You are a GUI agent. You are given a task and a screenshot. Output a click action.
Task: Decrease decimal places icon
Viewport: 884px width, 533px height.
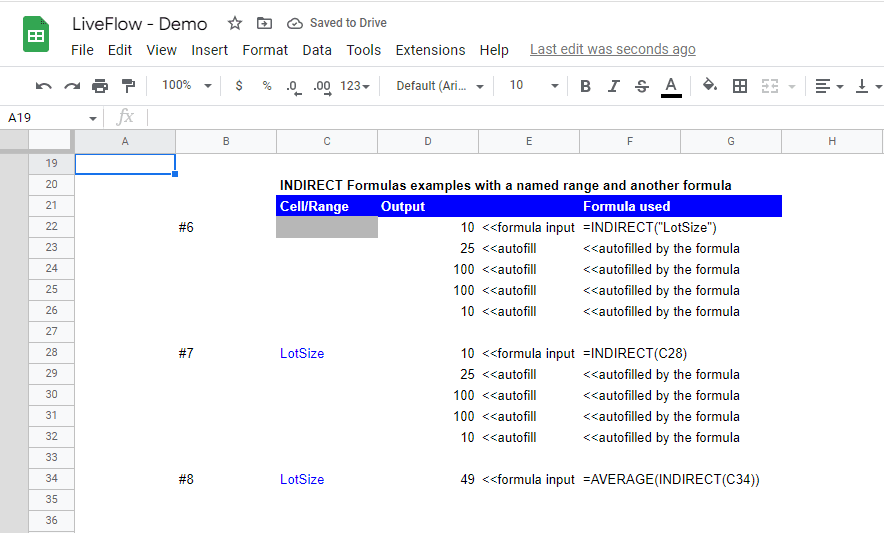(x=294, y=86)
